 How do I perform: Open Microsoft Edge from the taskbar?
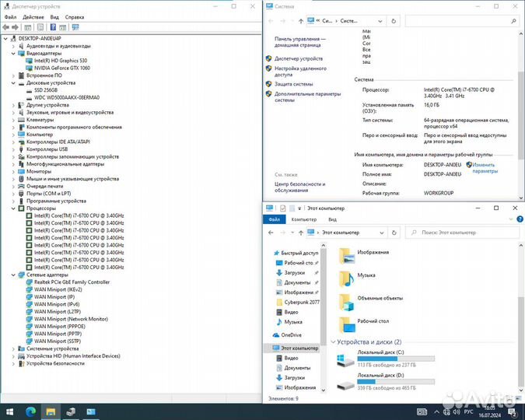pyautogui.click(x=31, y=411)
